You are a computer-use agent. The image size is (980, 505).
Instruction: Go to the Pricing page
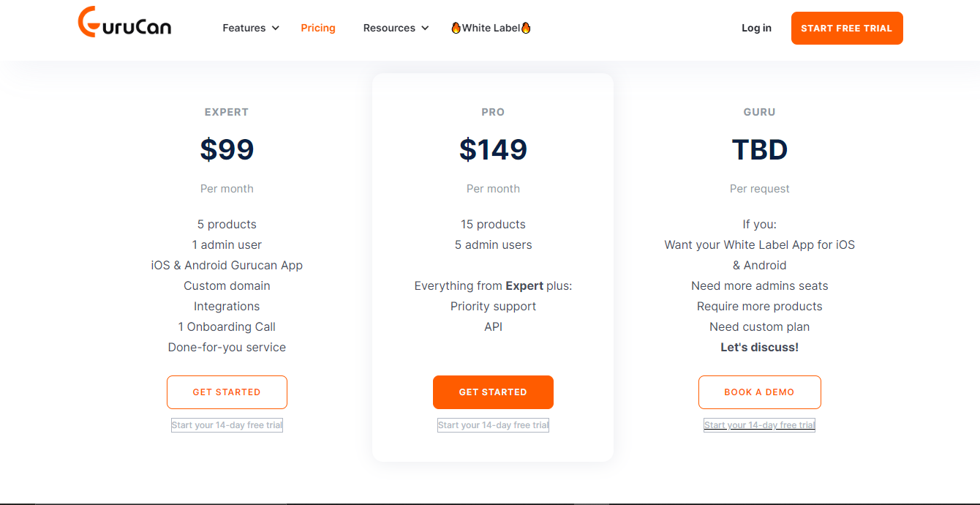tap(318, 28)
